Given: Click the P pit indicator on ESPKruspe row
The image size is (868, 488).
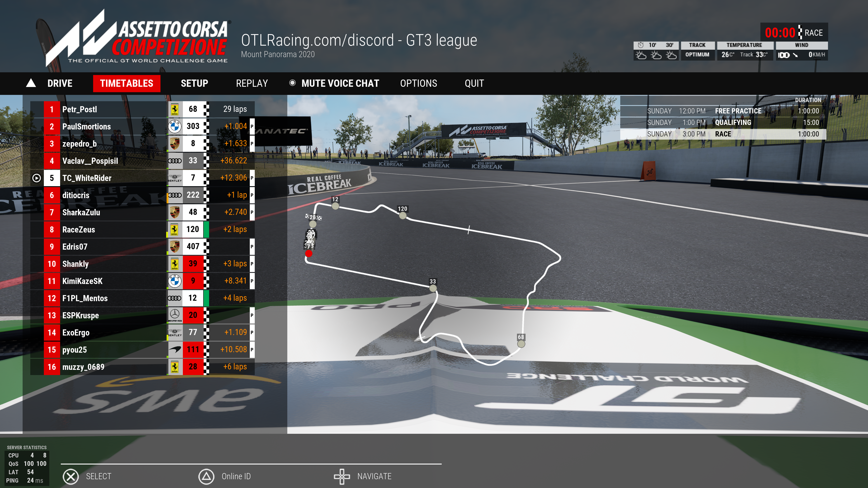Looking at the screenshot, I should [252, 315].
